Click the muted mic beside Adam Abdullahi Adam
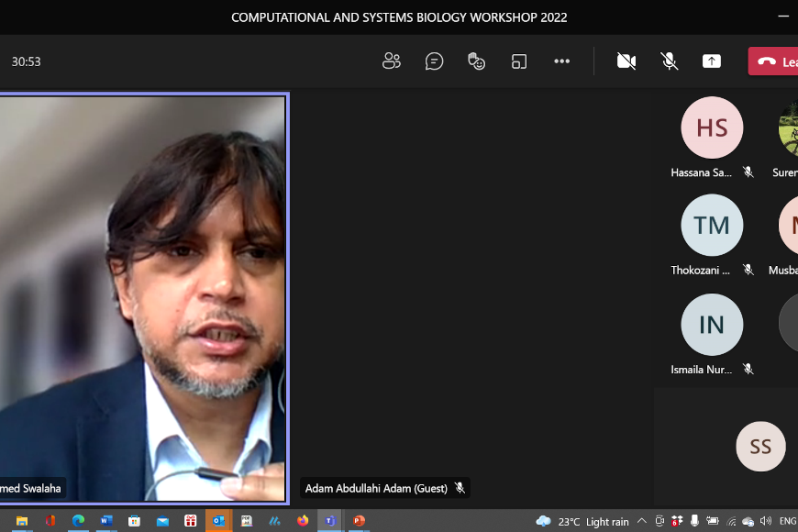Viewport: 798px width, 532px height. click(460, 488)
